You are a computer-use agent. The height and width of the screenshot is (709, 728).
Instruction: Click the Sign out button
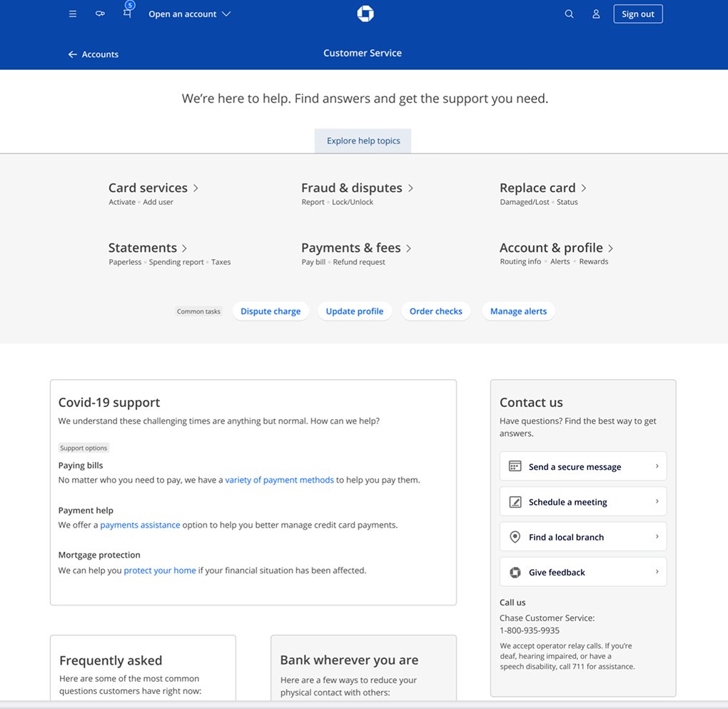pos(638,14)
